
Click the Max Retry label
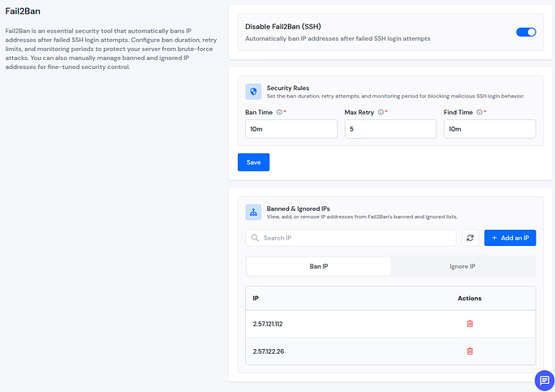359,112
